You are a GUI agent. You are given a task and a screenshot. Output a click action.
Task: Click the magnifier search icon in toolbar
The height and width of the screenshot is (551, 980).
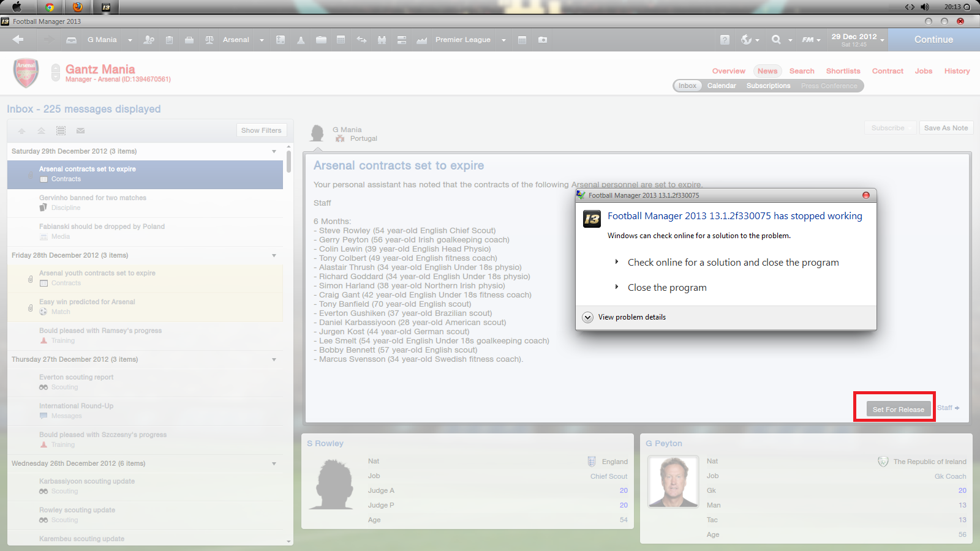click(x=776, y=40)
